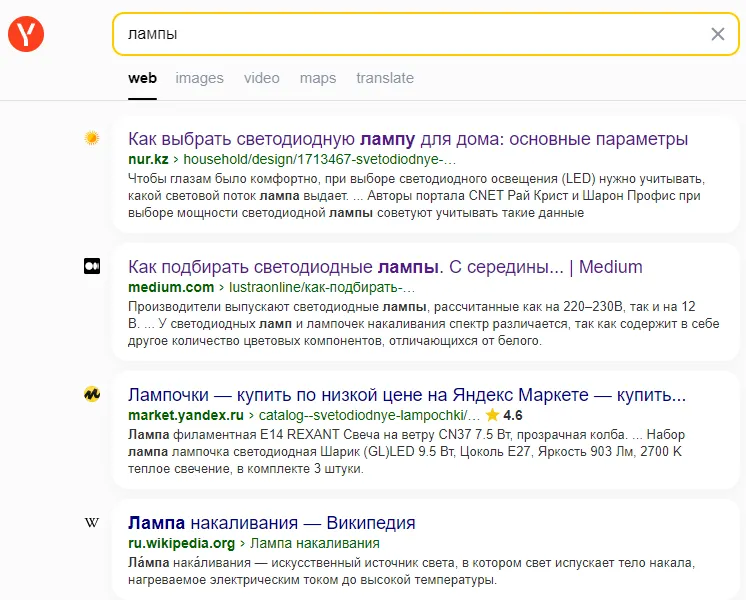Click the star rating 4.6 icon
This screenshot has width=746, height=600.
pyautogui.click(x=492, y=415)
